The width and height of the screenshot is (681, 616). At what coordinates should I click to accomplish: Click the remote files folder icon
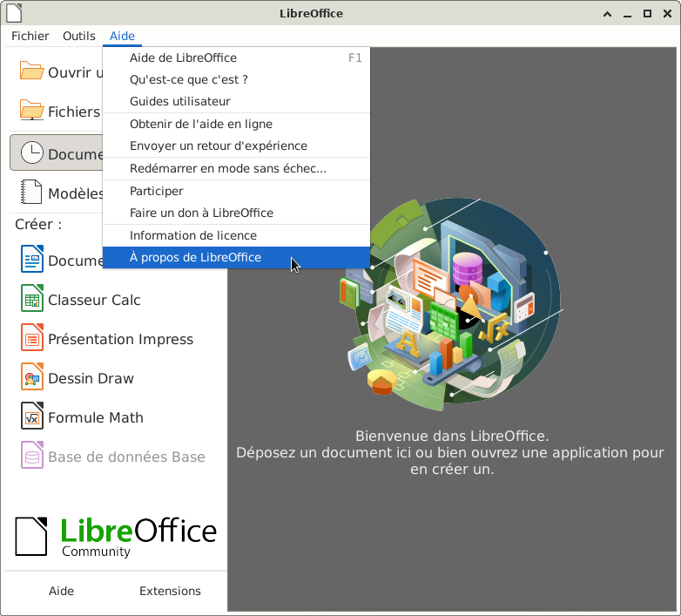(31, 110)
